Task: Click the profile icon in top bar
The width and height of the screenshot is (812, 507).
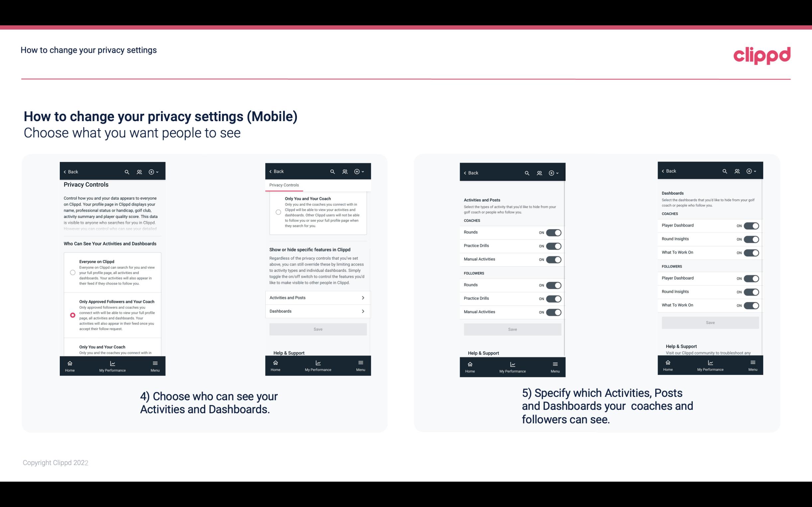Action: 139,172
